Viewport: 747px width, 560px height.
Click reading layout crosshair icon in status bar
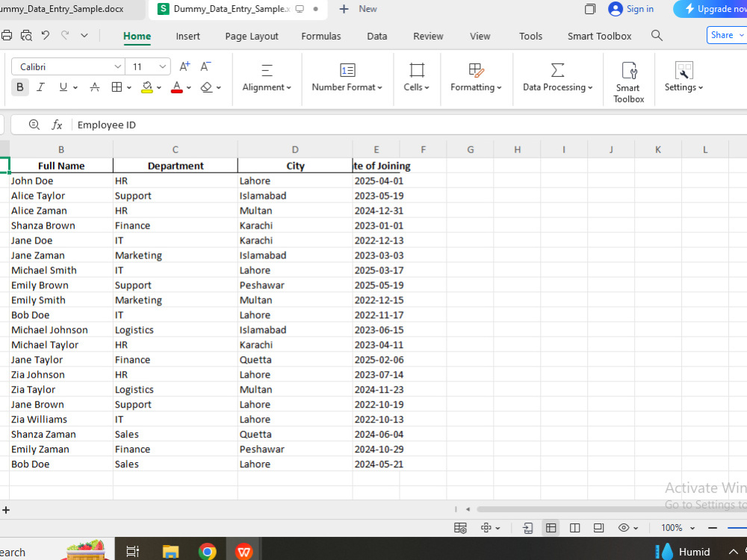[486, 528]
